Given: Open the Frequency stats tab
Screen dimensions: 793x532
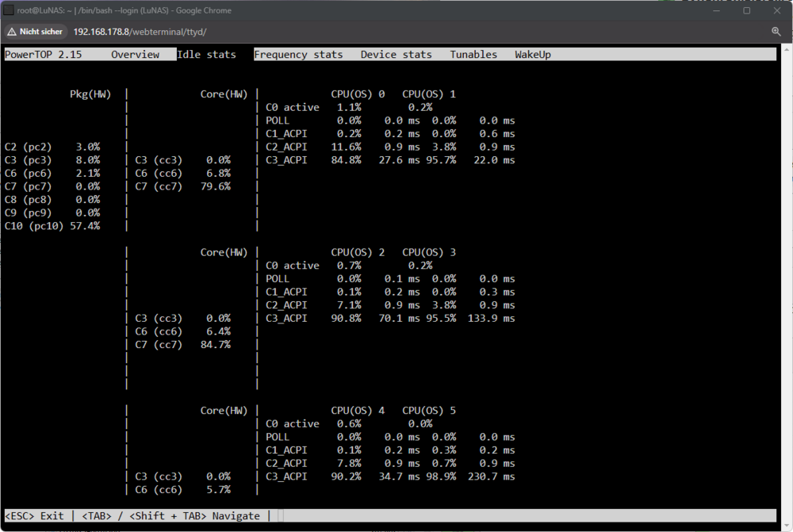Looking at the screenshot, I should [298, 55].
